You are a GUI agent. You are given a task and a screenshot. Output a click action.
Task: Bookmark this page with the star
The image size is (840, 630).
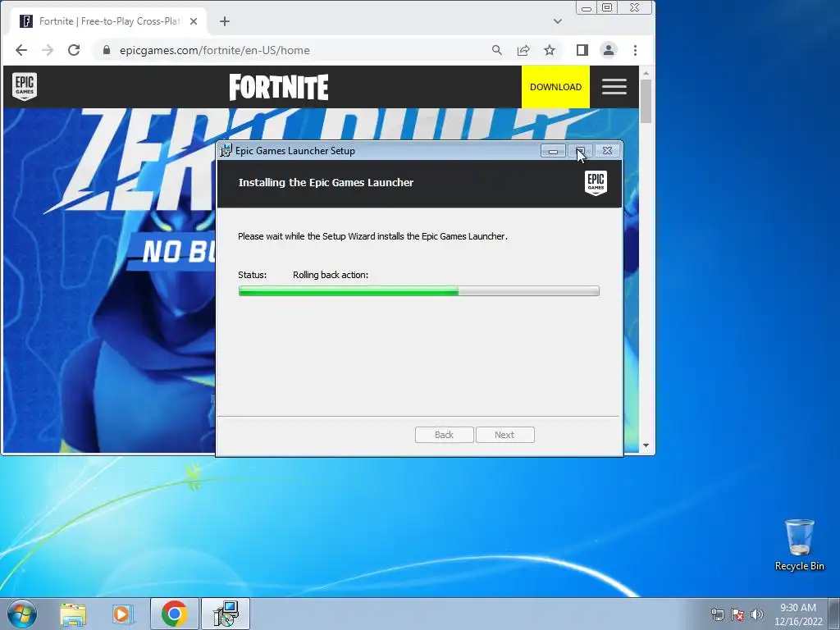click(550, 50)
